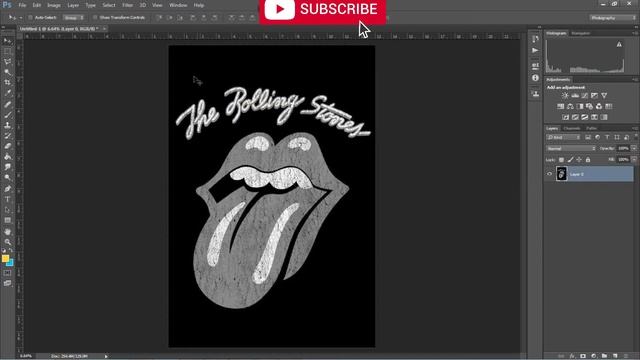Hide Layer 0 using eye icon
The width and height of the screenshot is (640, 360).
click(549, 174)
